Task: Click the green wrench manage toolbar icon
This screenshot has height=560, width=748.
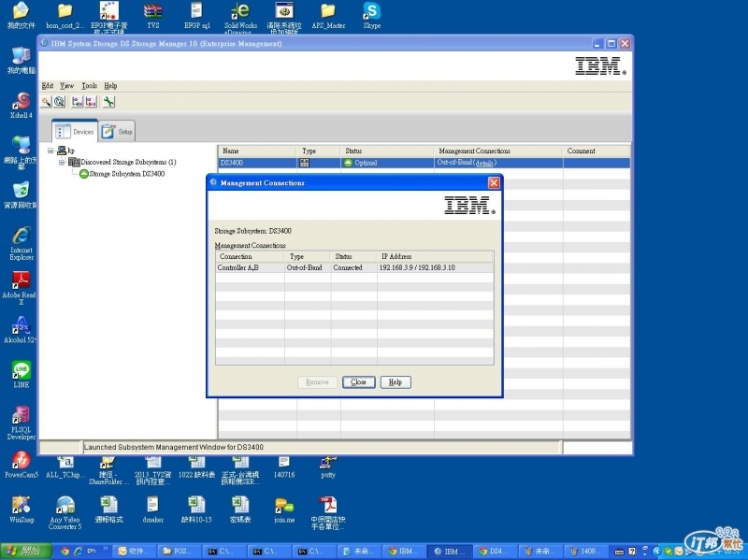Action: pyautogui.click(x=108, y=102)
